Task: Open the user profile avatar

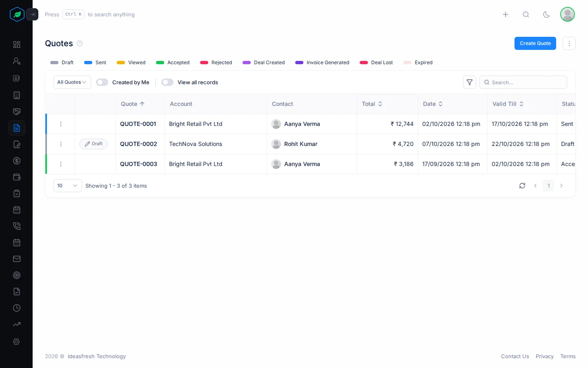Action: click(x=568, y=14)
